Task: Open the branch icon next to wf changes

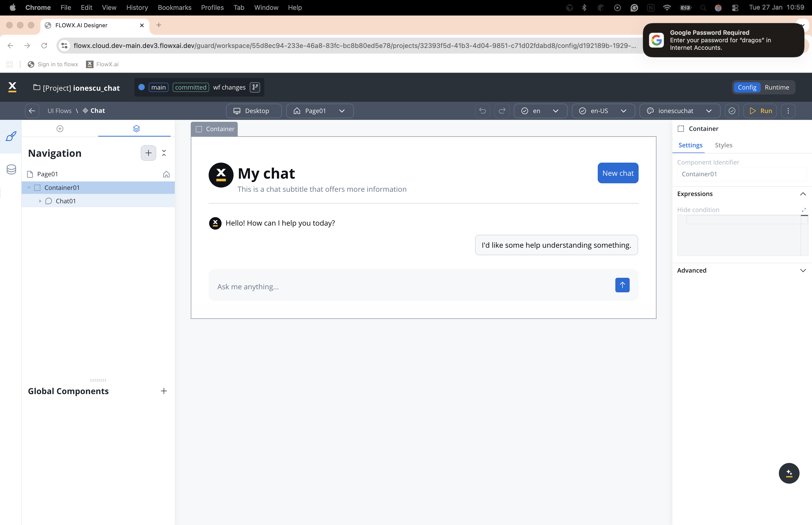Action: (255, 87)
